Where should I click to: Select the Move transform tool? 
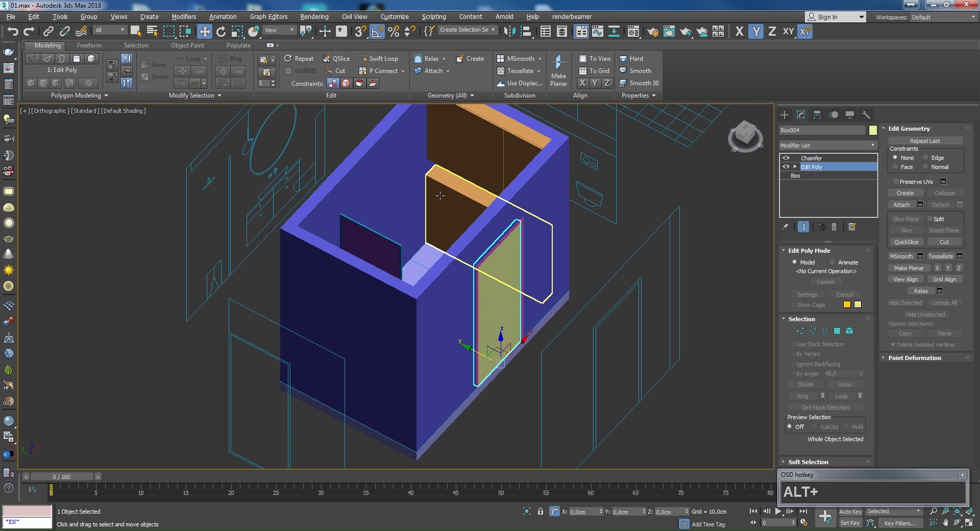pyautogui.click(x=205, y=32)
